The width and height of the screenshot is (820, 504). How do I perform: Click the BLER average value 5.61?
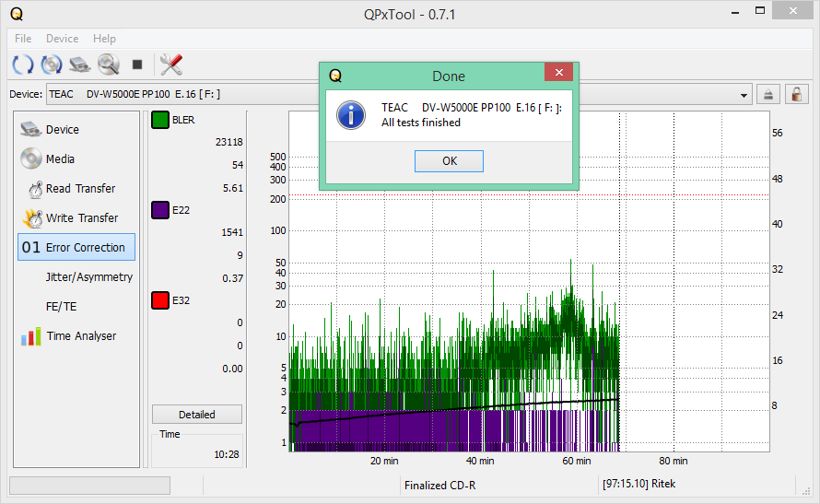point(233,188)
